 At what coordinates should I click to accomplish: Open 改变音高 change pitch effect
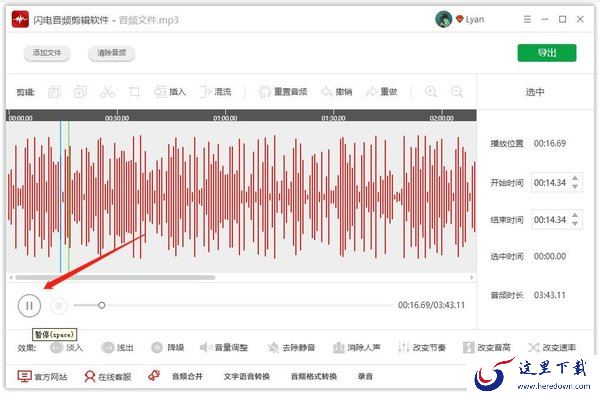coord(486,347)
